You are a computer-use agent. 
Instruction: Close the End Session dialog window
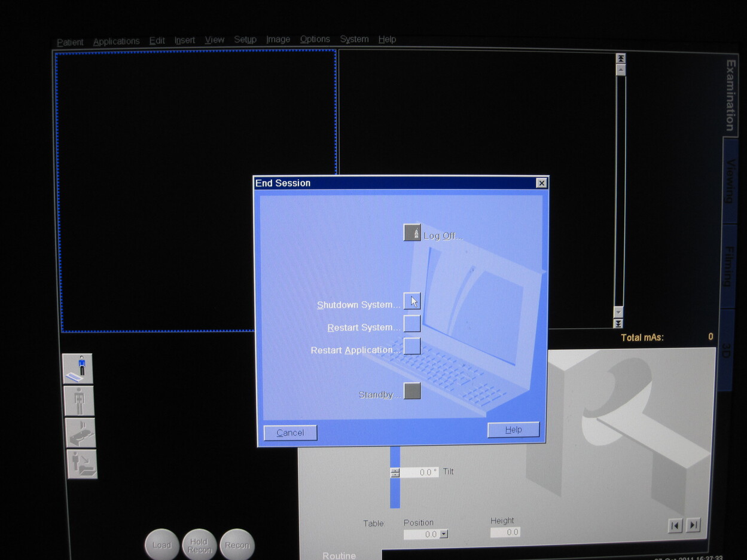tap(541, 183)
